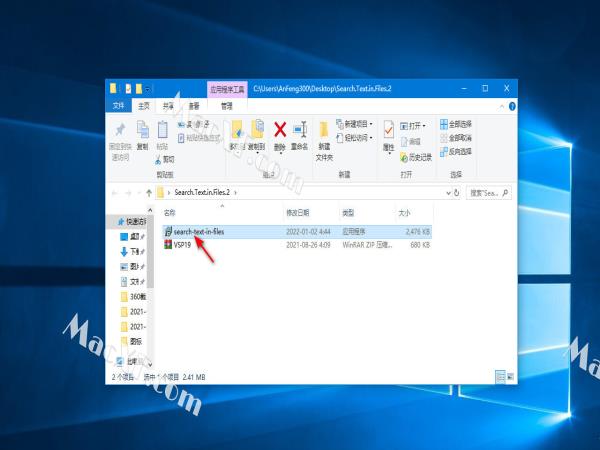Select the search-text-in-files application file
The image size is (600, 450).
pos(297,232)
